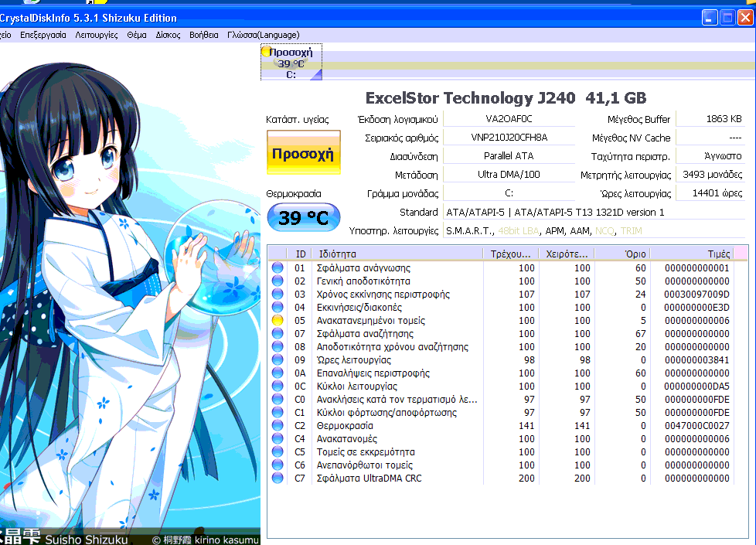Open the Γλώσσα(Language) menu

[264, 35]
